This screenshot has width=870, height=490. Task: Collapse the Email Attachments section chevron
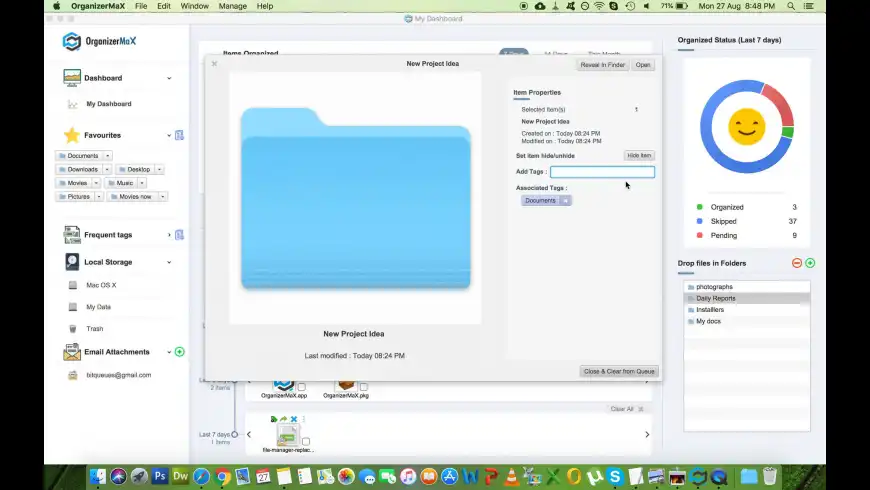[169, 352]
